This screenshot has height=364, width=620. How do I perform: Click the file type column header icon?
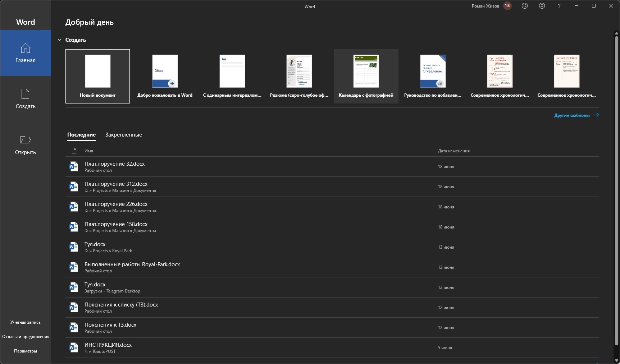[x=74, y=151]
